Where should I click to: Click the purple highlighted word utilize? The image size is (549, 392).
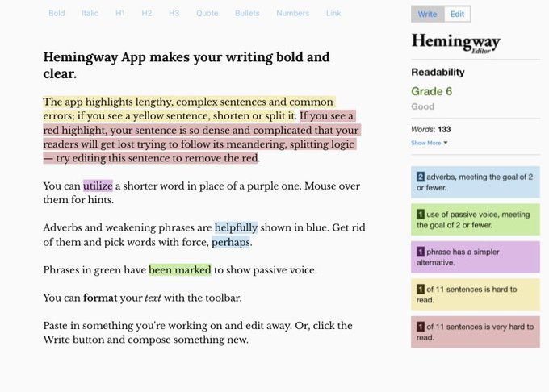coord(98,186)
